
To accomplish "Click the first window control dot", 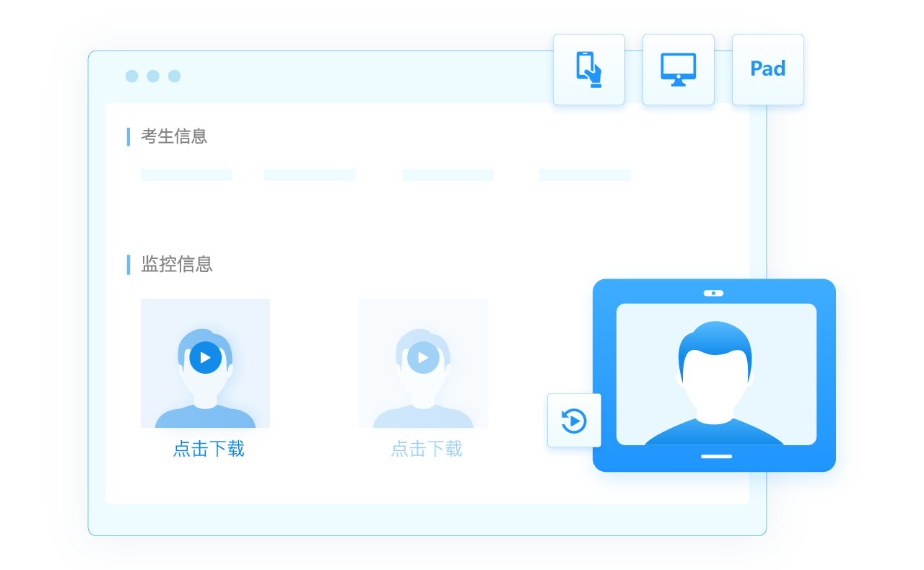I will [x=131, y=76].
